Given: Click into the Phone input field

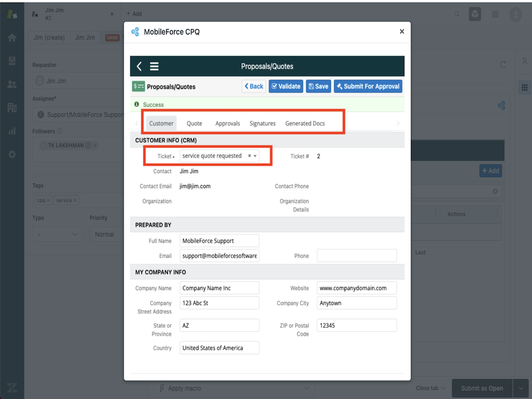Looking at the screenshot, I should click(x=356, y=256).
